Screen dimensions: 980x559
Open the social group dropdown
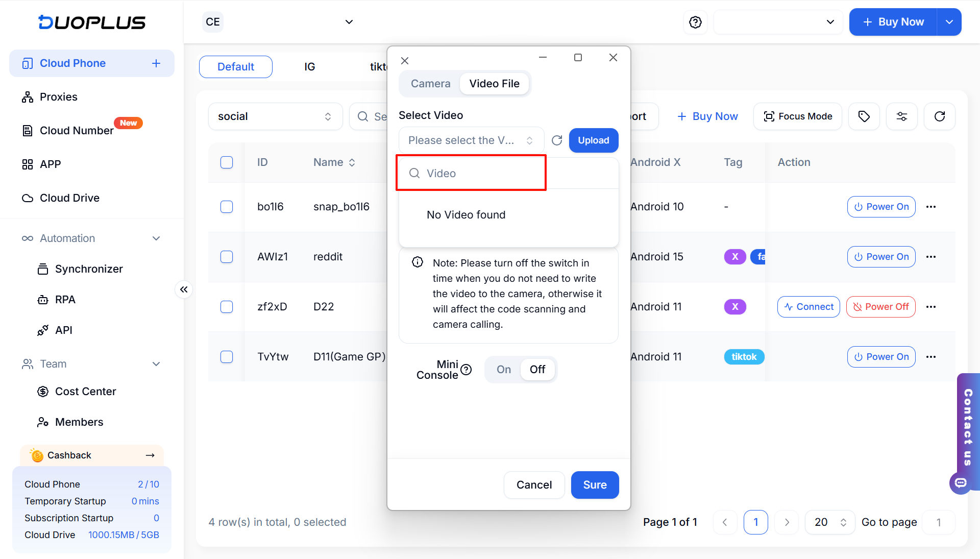[275, 116]
